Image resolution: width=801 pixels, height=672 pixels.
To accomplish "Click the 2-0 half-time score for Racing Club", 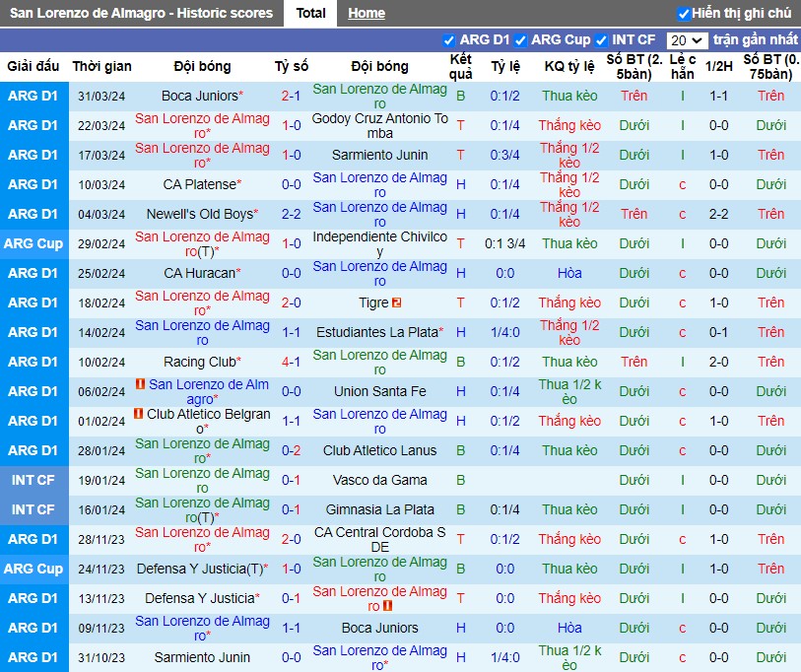I will (718, 363).
